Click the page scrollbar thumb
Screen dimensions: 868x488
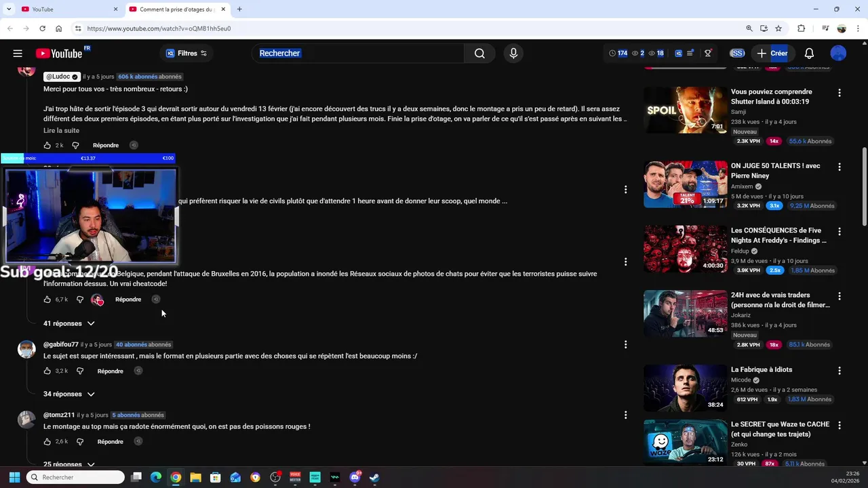tap(864, 188)
